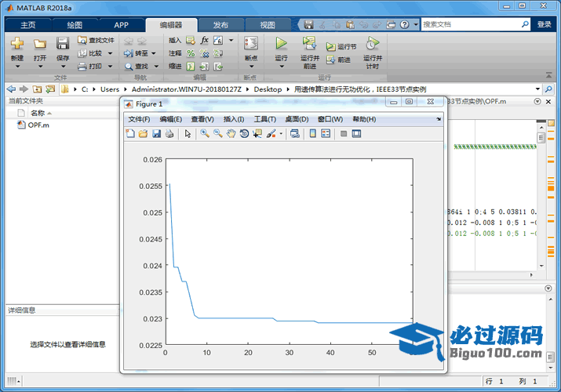The width and height of the screenshot is (561, 392).
Task: Switch to the Publish (发布) tab
Action: [x=220, y=25]
